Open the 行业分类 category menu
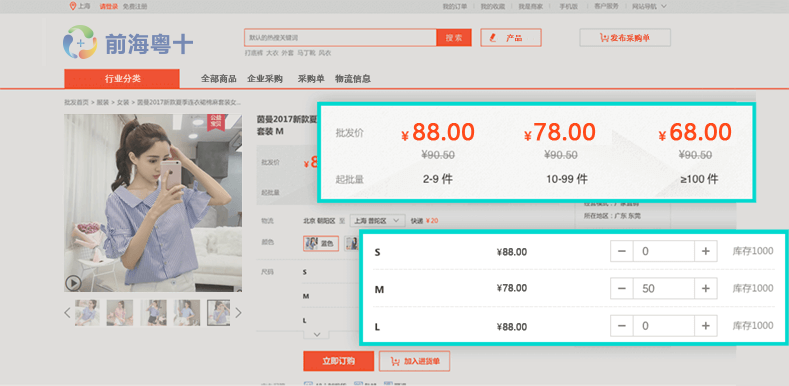The image size is (789, 386). tap(122, 79)
